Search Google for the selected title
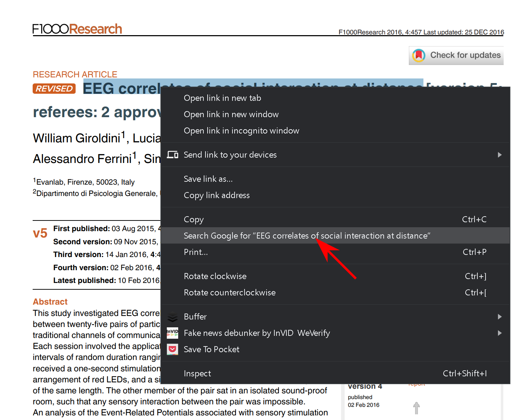The image size is (526, 420). coord(307,236)
